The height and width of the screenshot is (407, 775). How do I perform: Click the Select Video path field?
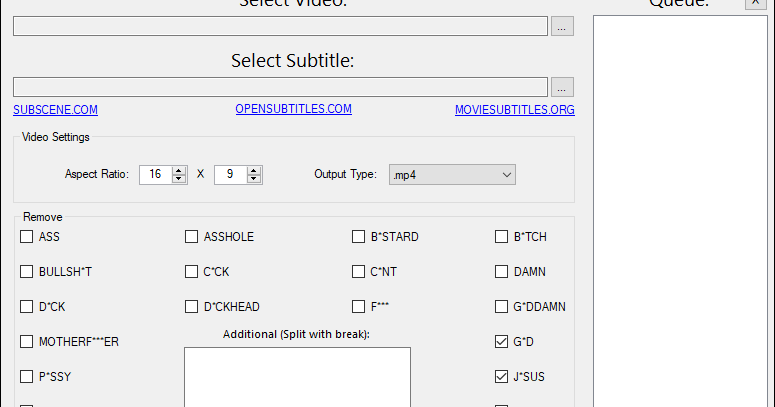280,27
